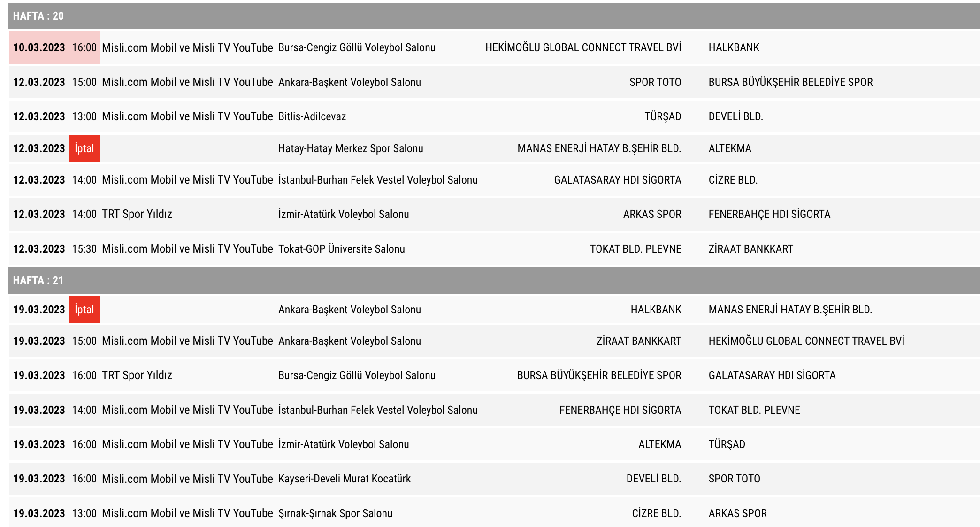This screenshot has width=980, height=527.
Task: Click the red İptal badge for Hatay match
Action: [x=84, y=148]
